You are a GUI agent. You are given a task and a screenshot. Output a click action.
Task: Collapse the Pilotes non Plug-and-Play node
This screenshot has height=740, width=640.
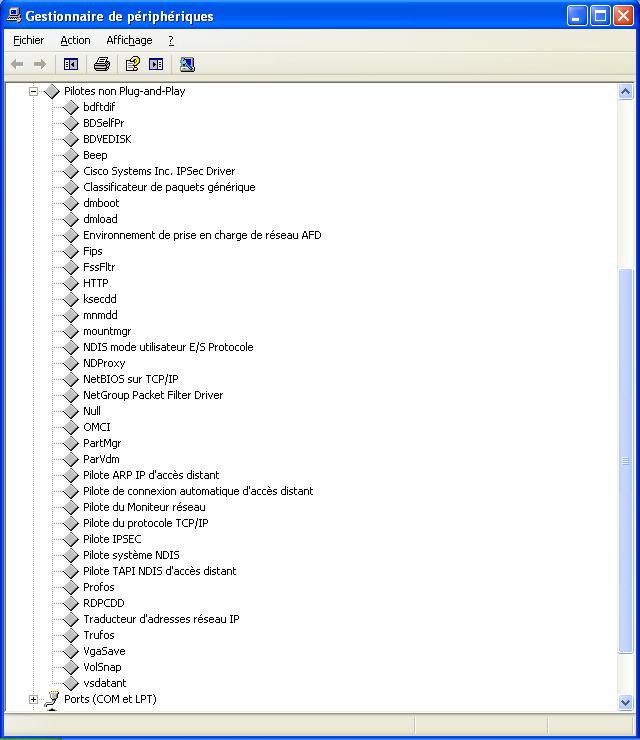coord(33,91)
